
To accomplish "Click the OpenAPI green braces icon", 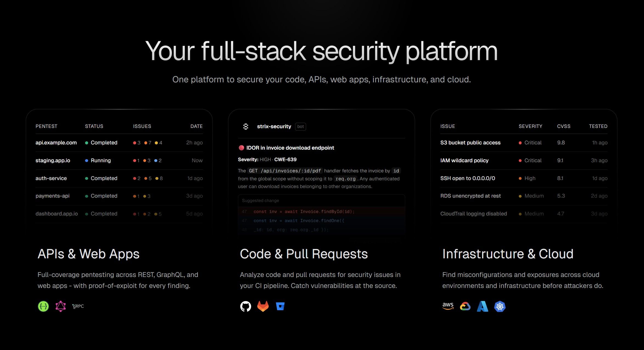I will click(x=43, y=306).
